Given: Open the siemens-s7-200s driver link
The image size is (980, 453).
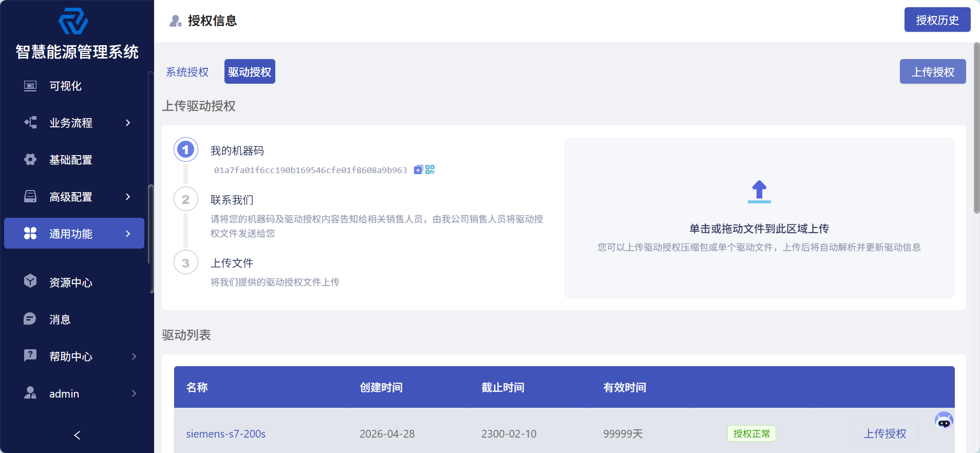Looking at the screenshot, I should click(x=226, y=434).
